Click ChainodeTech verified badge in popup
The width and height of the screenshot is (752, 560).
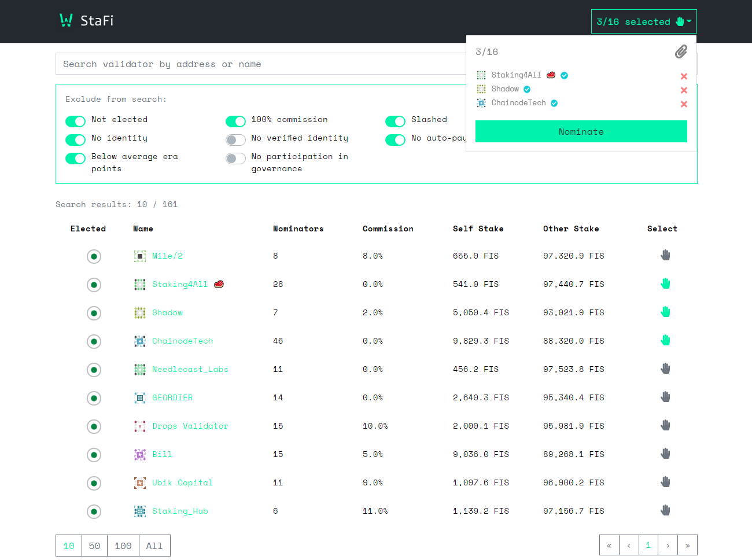point(554,103)
